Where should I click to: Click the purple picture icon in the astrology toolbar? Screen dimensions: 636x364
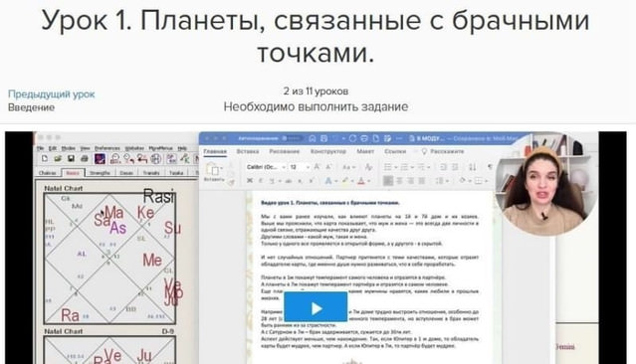pyautogui.click(x=100, y=158)
